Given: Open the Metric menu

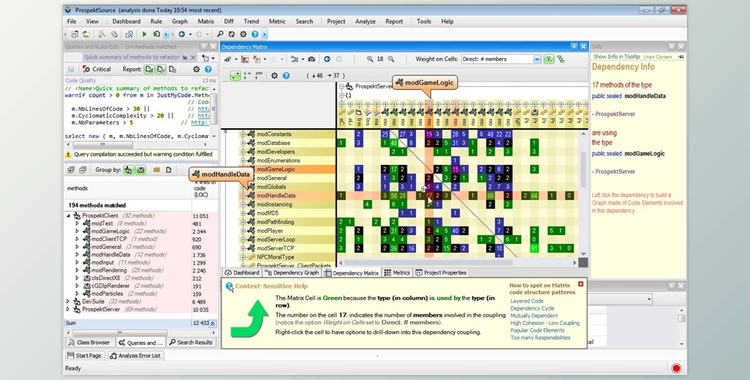Looking at the screenshot, I should click(277, 22).
